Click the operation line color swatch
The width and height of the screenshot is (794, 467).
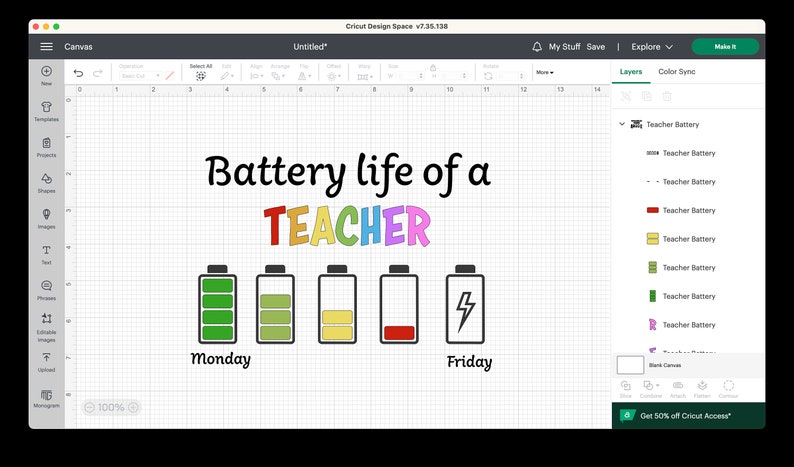click(170, 76)
